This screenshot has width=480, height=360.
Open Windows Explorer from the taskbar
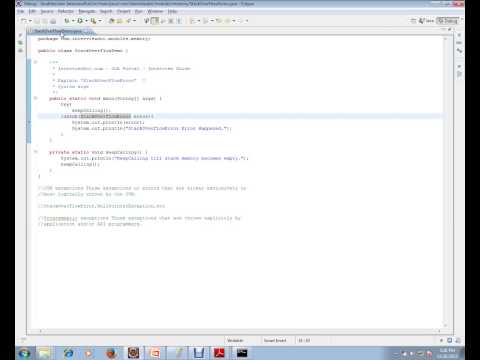[45, 353]
